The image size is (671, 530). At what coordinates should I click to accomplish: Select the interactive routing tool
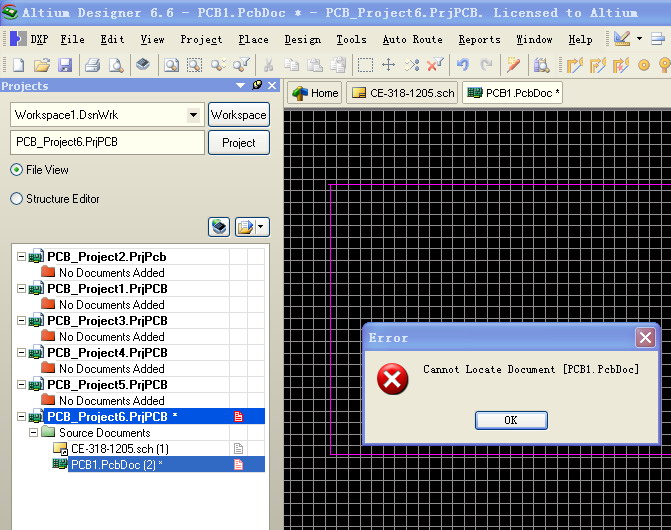pyautogui.click(x=574, y=65)
